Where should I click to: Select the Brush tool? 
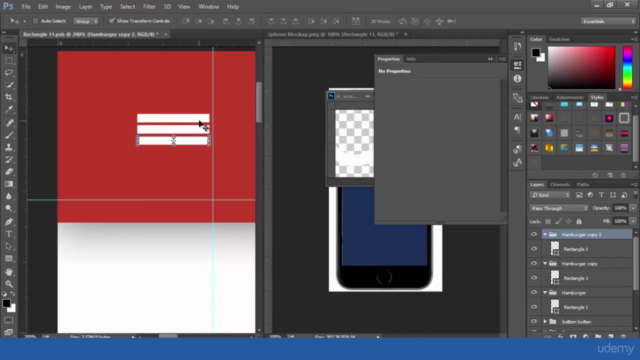coord(9,135)
